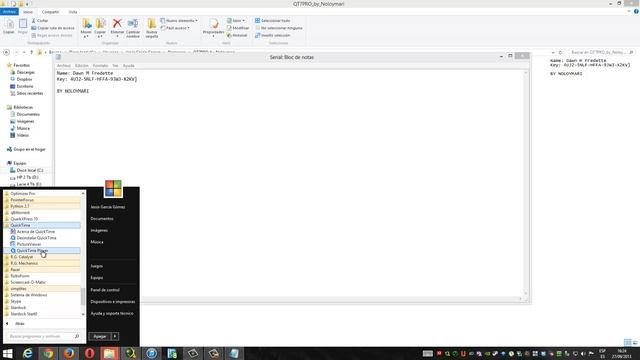Expand the qBittorrent folder

20,213
